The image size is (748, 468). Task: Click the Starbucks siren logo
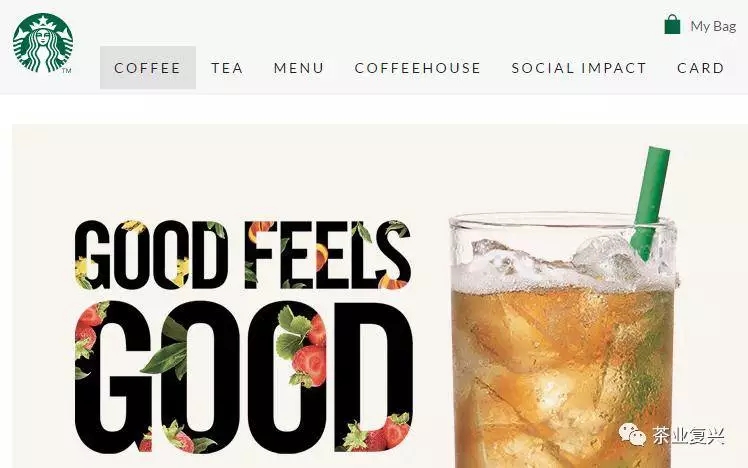[x=43, y=43]
